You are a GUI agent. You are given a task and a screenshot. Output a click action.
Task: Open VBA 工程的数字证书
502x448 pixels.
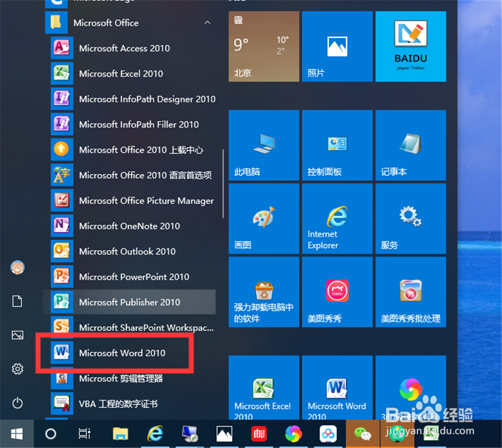(130, 404)
